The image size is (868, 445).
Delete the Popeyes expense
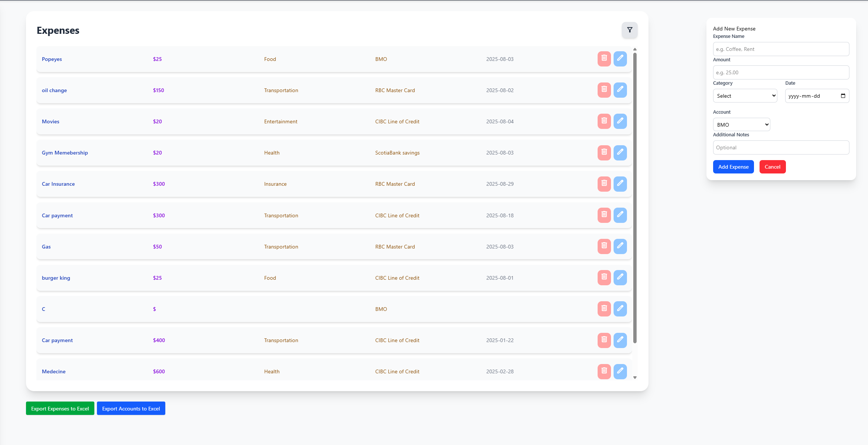[604, 59]
